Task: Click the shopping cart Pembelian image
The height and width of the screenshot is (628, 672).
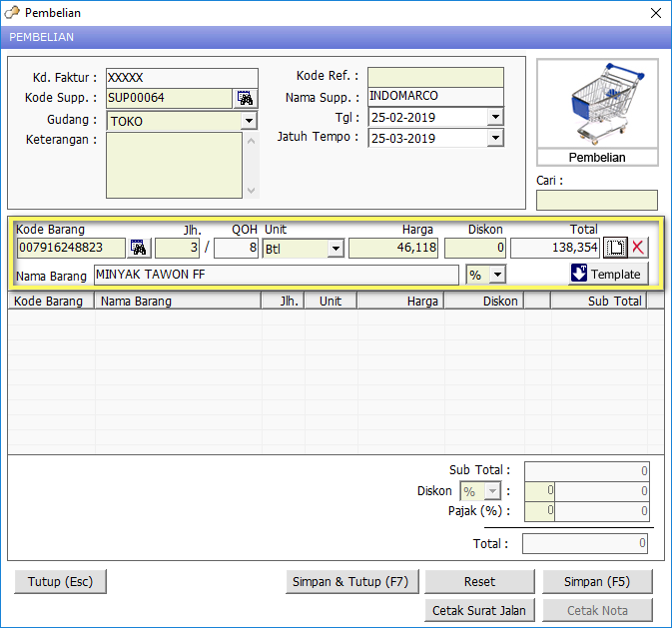Action: coord(597,104)
